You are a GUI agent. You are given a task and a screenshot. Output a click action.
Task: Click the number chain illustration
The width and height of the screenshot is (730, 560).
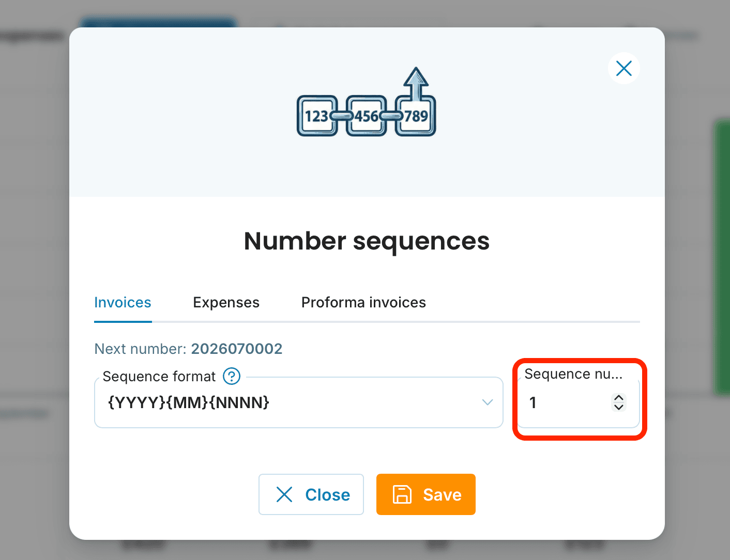pos(367,102)
